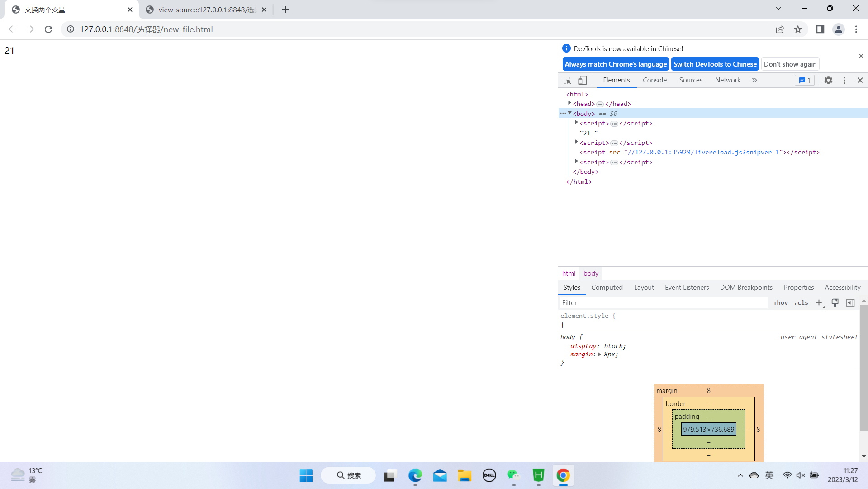This screenshot has height=489, width=868.
Task: Close the DevTools panel
Action: click(860, 80)
